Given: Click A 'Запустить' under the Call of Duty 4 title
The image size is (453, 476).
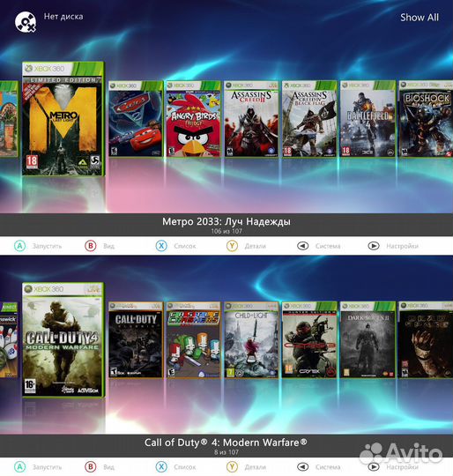Looking at the screenshot, I should 38,467.
